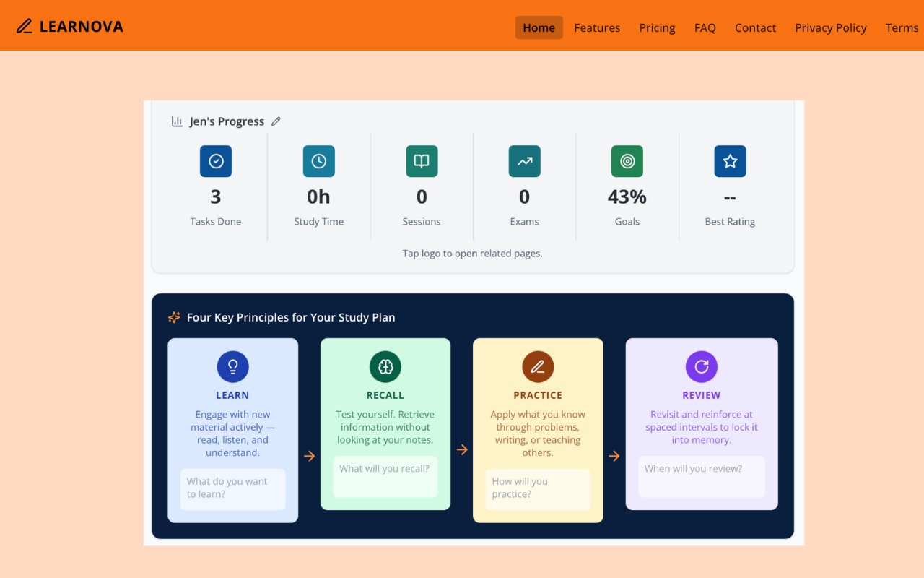Click 'Tap logo to open related pages.' hint
Image resolution: width=924 pixels, height=578 pixels.
click(473, 254)
